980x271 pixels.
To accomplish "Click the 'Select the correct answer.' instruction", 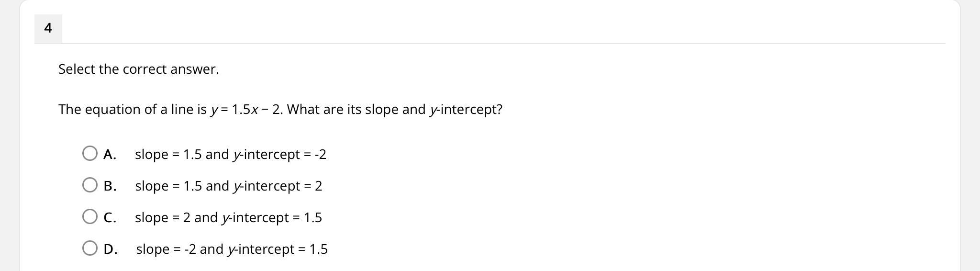I will (x=138, y=69).
